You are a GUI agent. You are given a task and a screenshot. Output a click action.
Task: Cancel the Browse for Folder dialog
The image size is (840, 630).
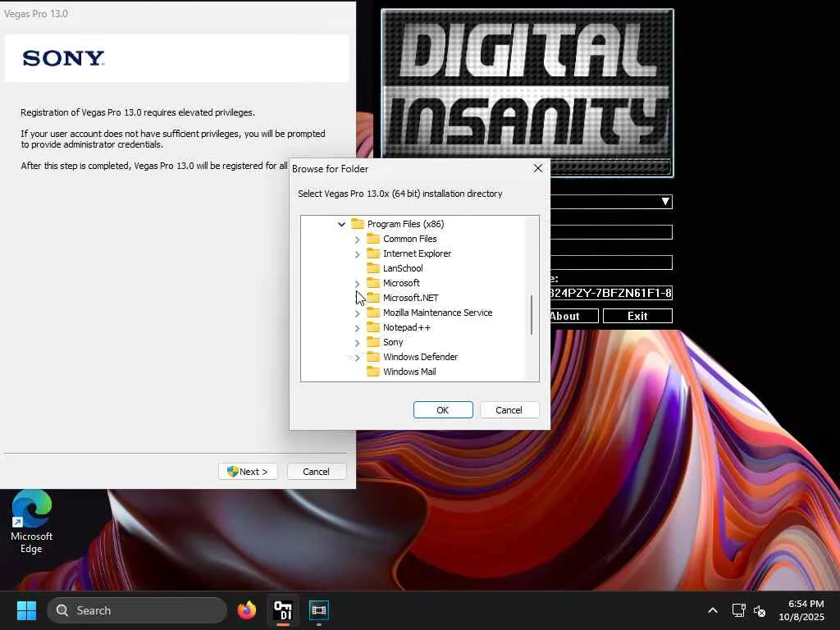coord(509,410)
